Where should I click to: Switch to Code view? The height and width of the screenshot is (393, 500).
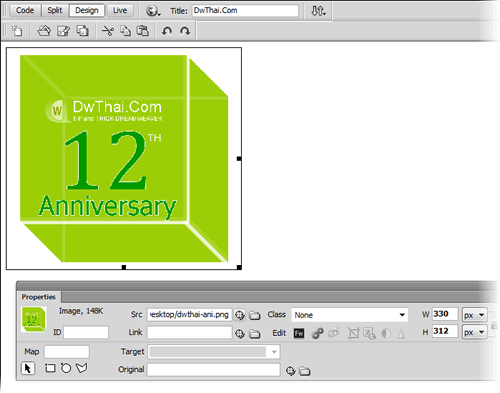pyautogui.click(x=25, y=10)
